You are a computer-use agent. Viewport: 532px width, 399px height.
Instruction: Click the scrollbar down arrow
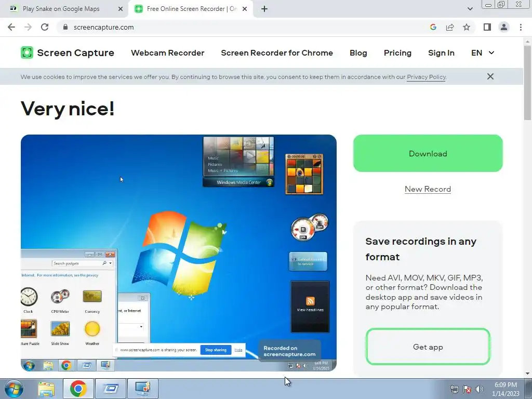(x=527, y=374)
